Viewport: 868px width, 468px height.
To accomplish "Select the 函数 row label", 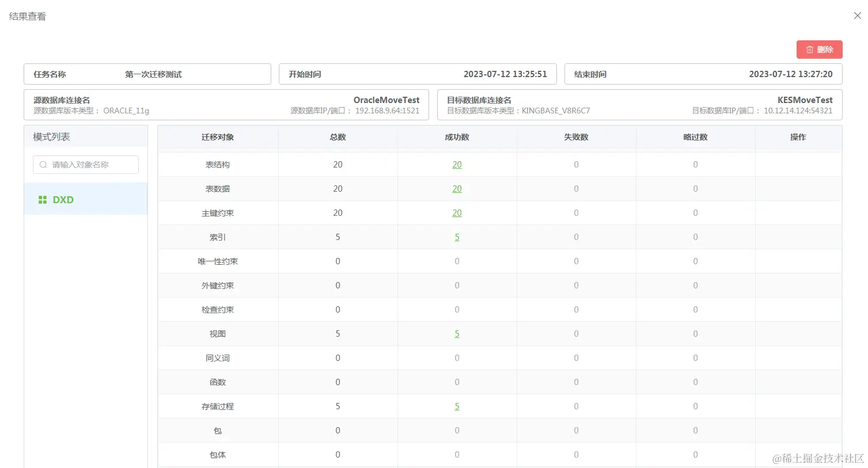I will [x=218, y=382].
